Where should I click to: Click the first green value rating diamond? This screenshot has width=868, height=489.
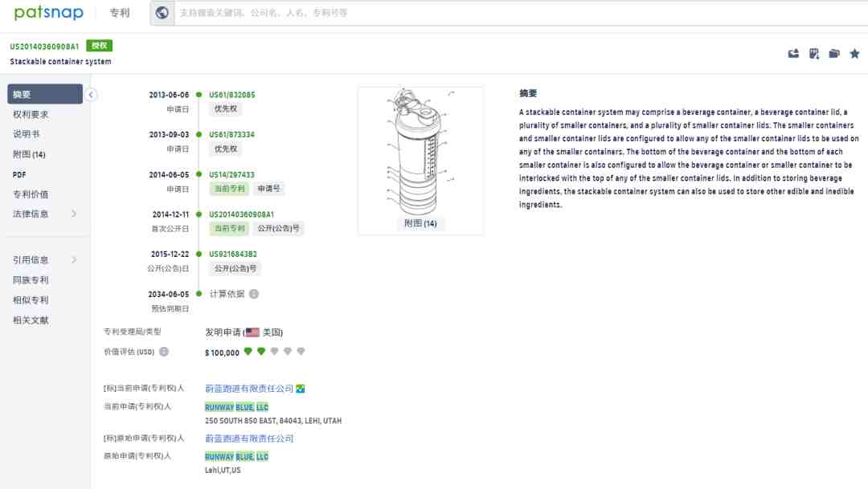(248, 352)
